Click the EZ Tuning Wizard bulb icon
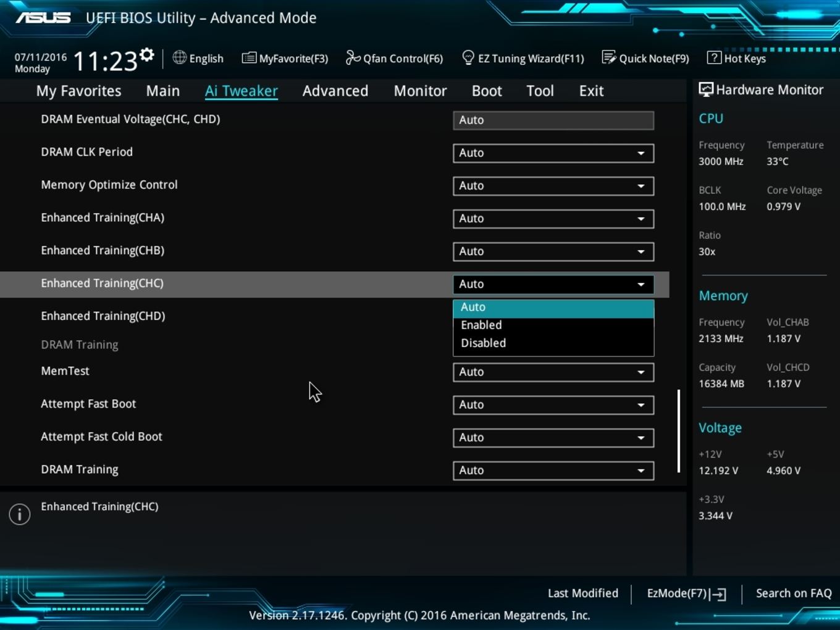 [x=468, y=57]
